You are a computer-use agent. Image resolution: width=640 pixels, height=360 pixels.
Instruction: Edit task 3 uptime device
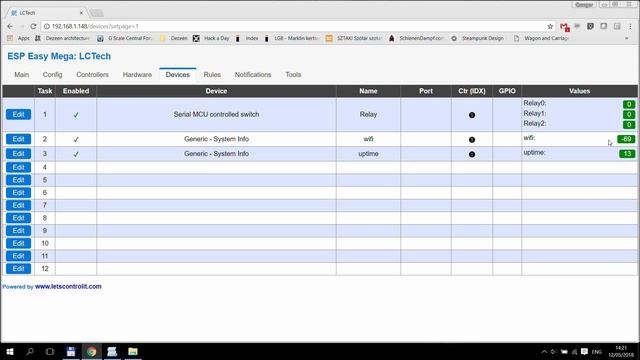click(x=18, y=153)
